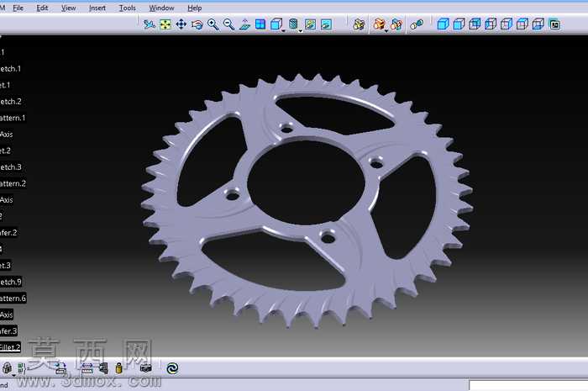
Task: Select the solid blue Shading cube icon
Action: point(443,24)
